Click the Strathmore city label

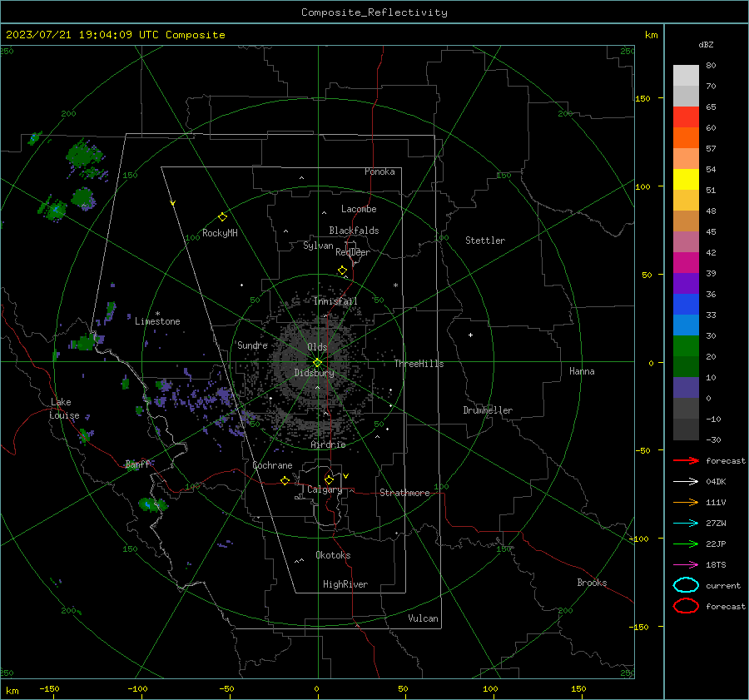404,493
